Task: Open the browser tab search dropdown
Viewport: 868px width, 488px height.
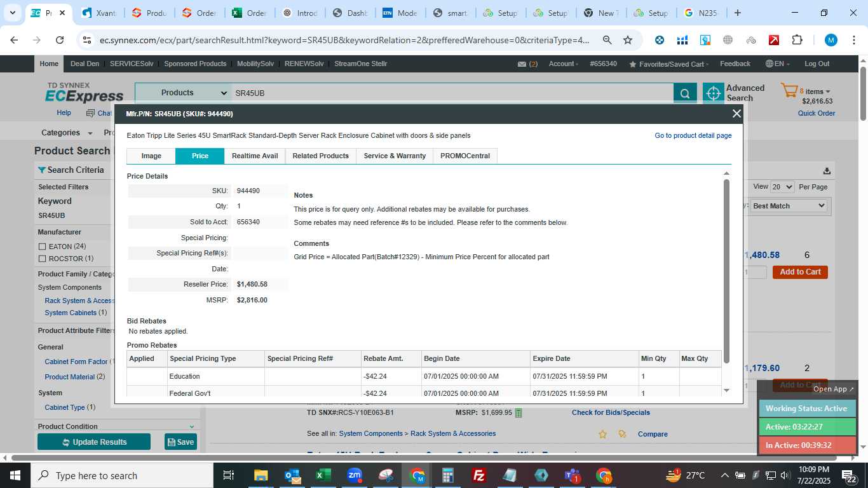Action: (x=12, y=13)
